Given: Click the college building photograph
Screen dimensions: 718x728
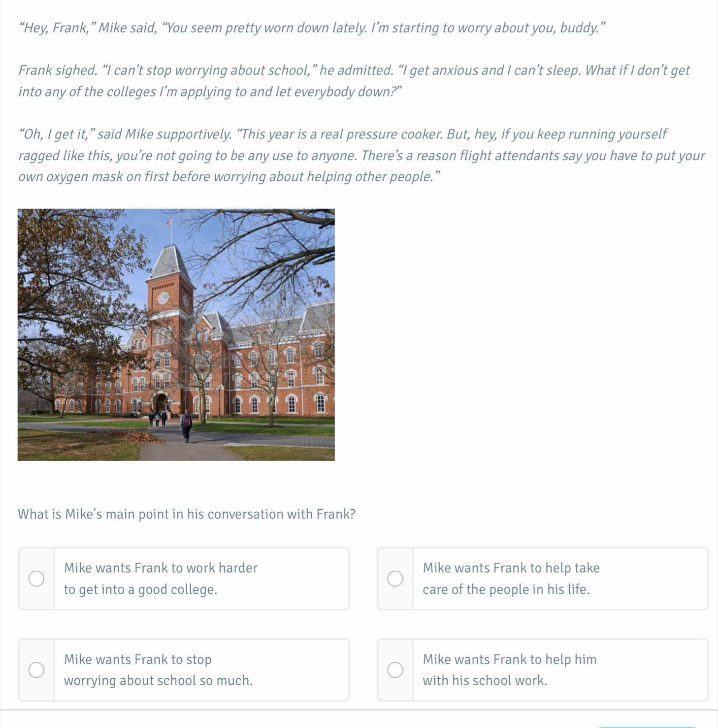Looking at the screenshot, I should click(176, 334).
